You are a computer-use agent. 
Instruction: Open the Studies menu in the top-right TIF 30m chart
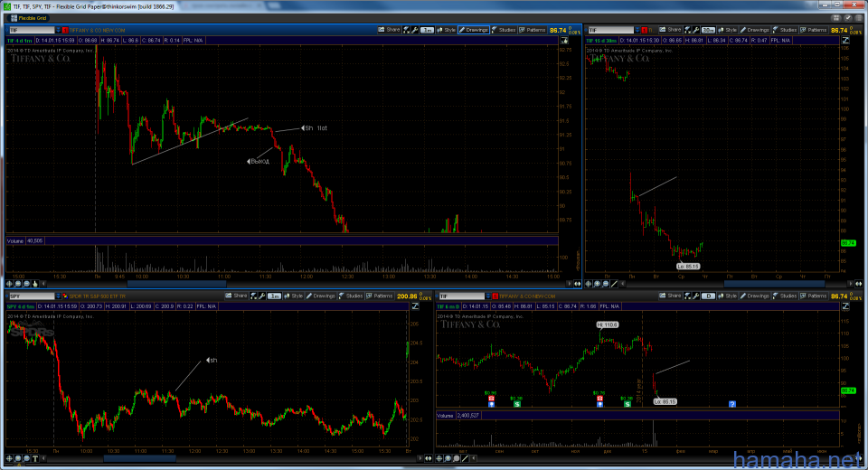[785, 30]
